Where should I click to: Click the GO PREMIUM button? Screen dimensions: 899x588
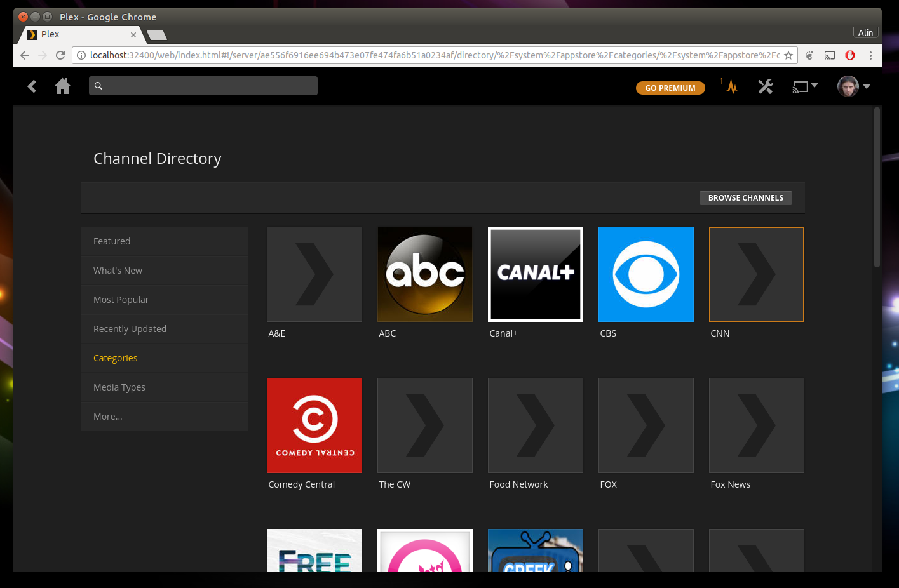(670, 88)
